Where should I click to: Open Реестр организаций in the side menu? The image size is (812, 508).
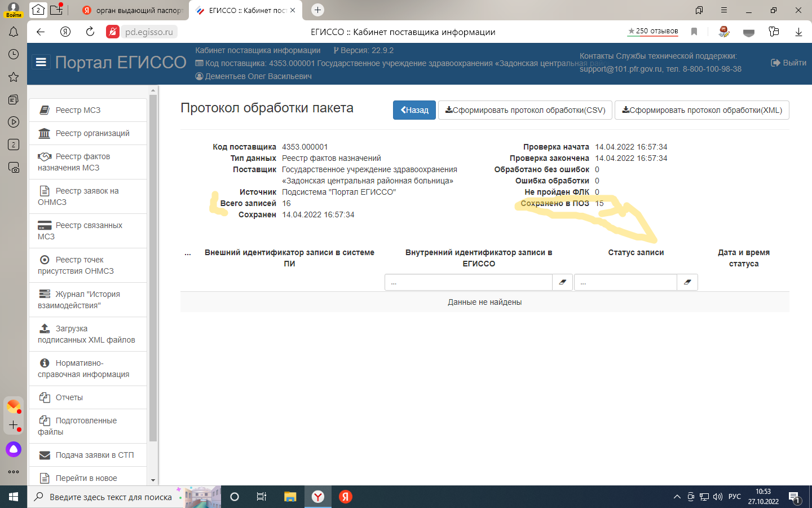(x=92, y=133)
